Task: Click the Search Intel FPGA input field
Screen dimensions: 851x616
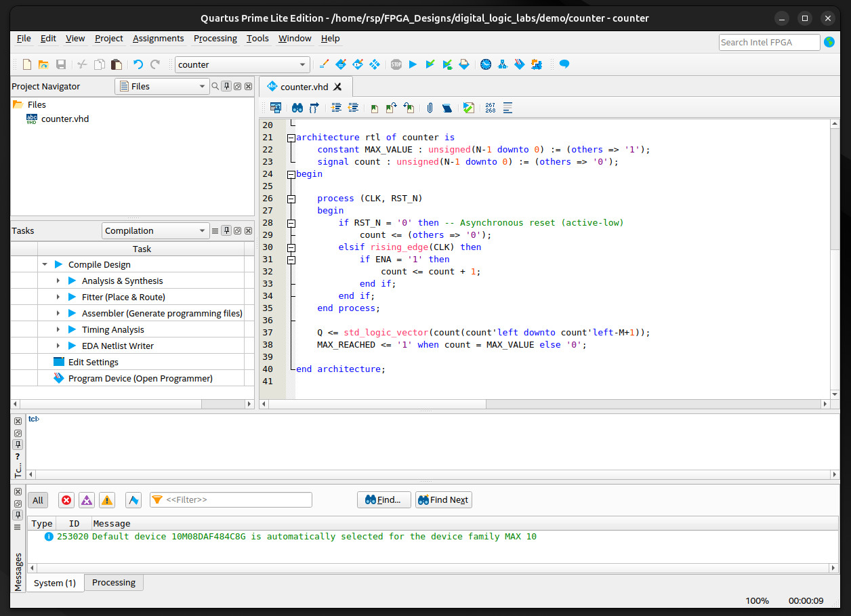Action: pyautogui.click(x=769, y=42)
